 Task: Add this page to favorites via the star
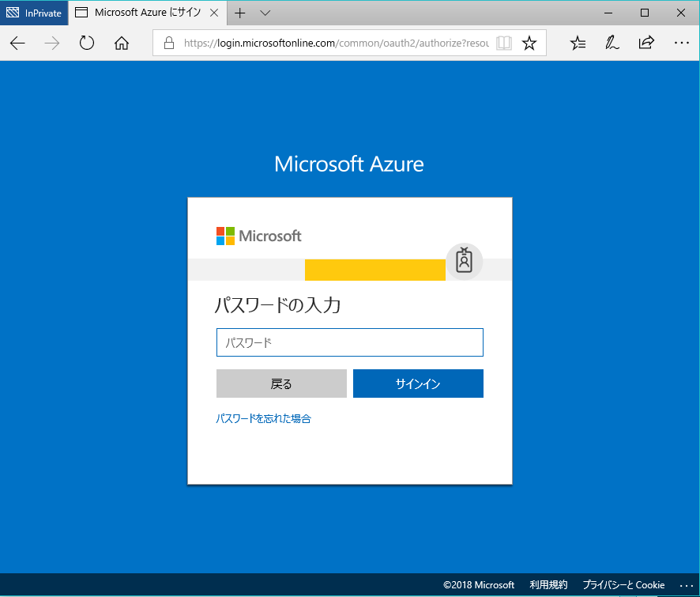[529, 43]
